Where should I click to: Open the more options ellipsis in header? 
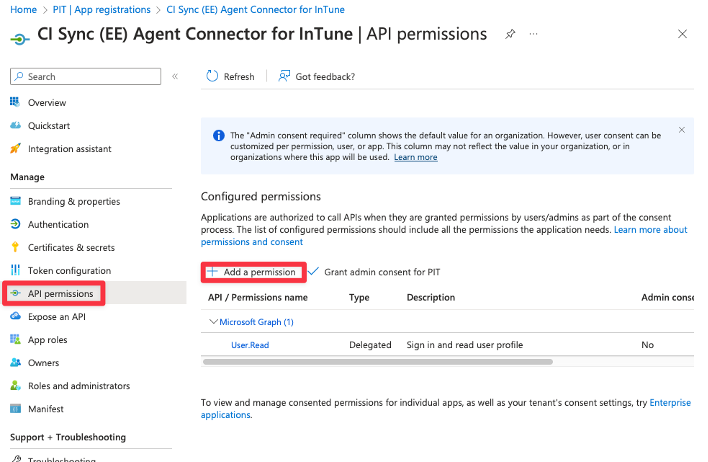[x=533, y=34]
